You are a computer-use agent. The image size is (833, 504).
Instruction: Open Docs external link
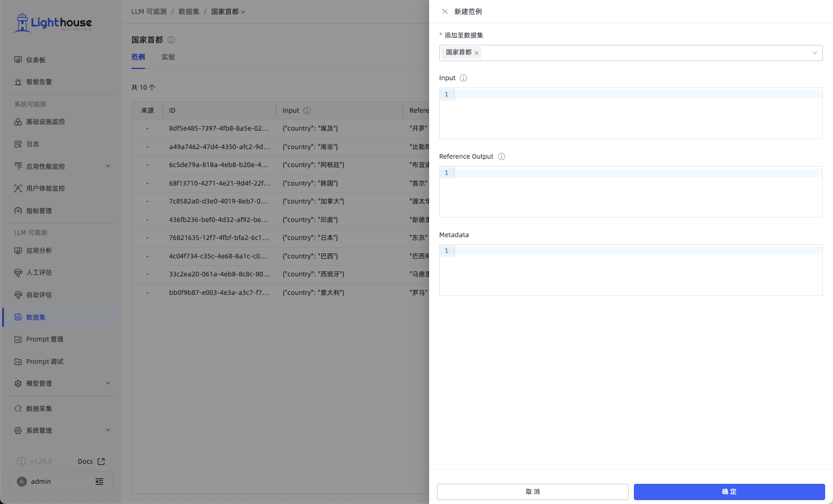(x=91, y=461)
